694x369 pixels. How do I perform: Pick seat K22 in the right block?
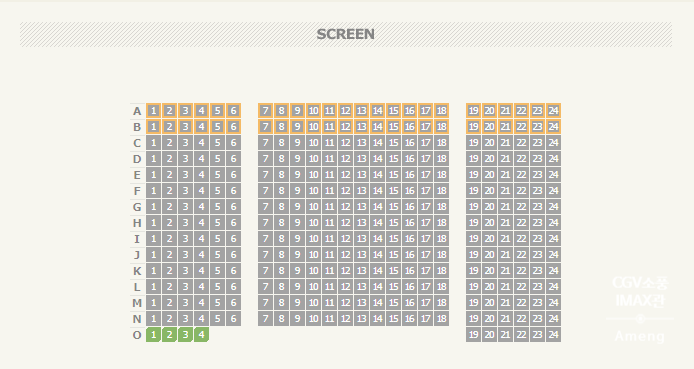[521, 270]
